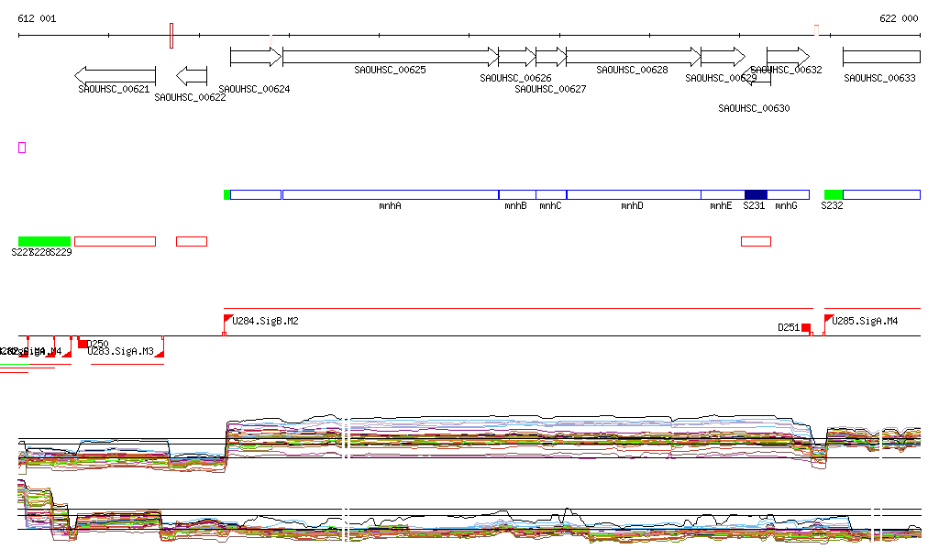The width and height of the screenshot is (939, 560).
Task: Click the red box below S231
Action: click(756, 241)
